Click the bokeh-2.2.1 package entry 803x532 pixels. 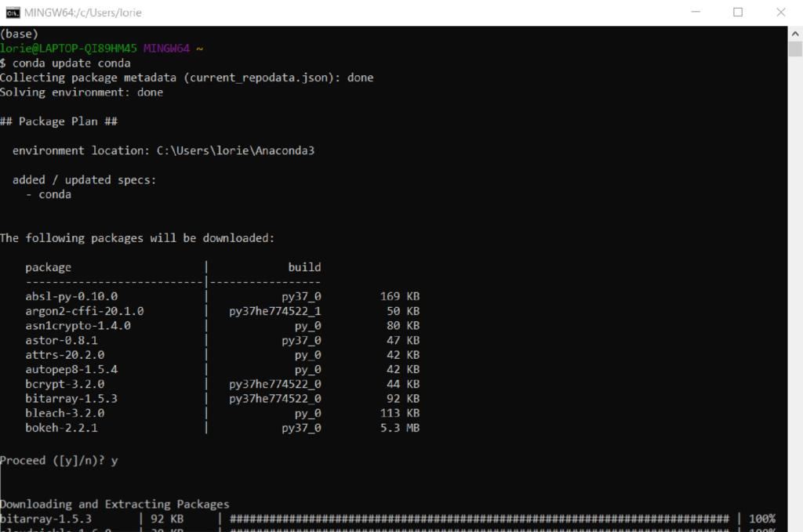(x=61, y=428)
